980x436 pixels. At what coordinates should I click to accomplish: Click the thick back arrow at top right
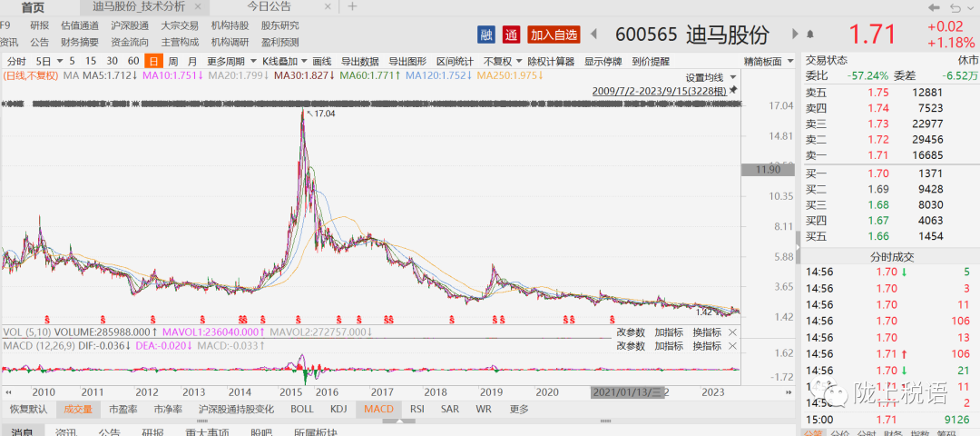[934, 7]
